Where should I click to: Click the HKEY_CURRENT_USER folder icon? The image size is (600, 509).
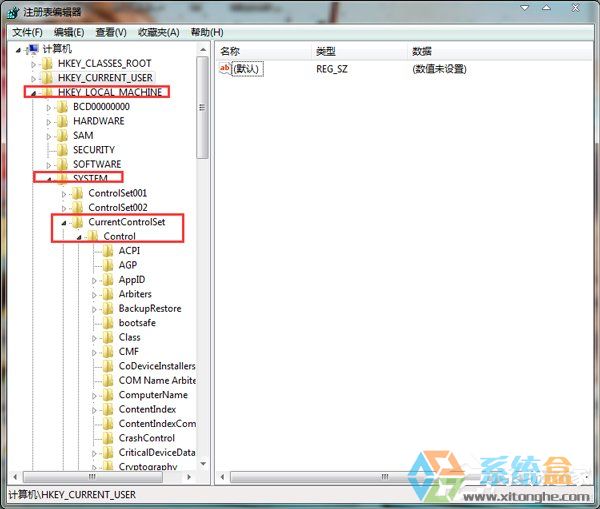coord(47,78)
